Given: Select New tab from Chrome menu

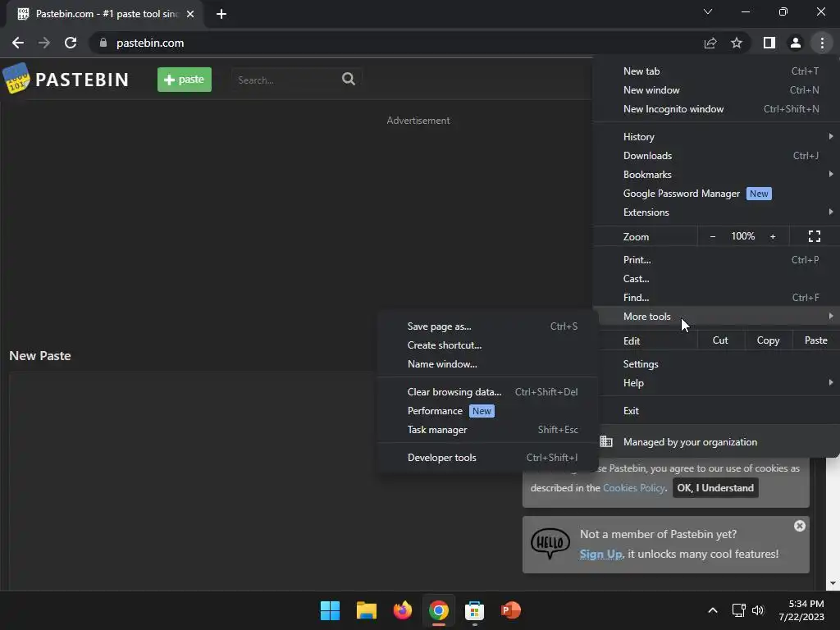Looking at the screenshot, I should [716, 71].
